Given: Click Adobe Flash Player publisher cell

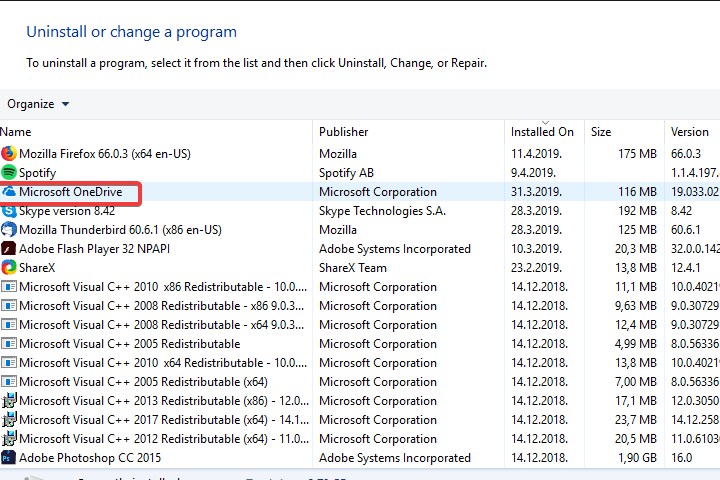Looking at the screenshot, I should [394, 248].
